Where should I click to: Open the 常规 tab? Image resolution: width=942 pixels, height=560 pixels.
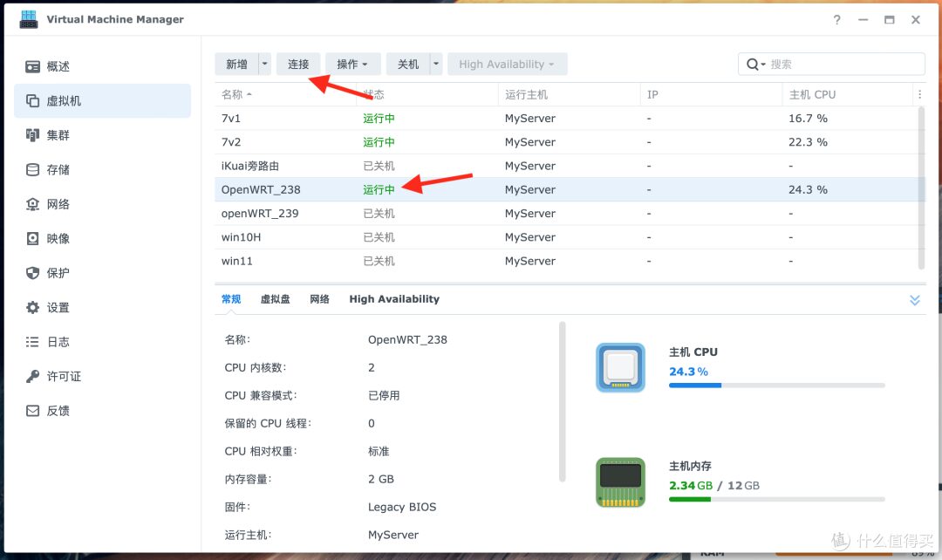[230, 298]
